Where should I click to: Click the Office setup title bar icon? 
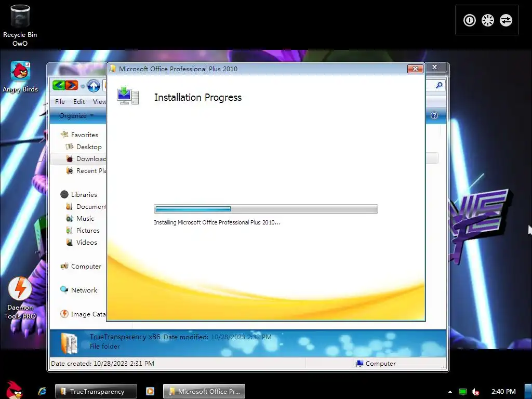113,69
